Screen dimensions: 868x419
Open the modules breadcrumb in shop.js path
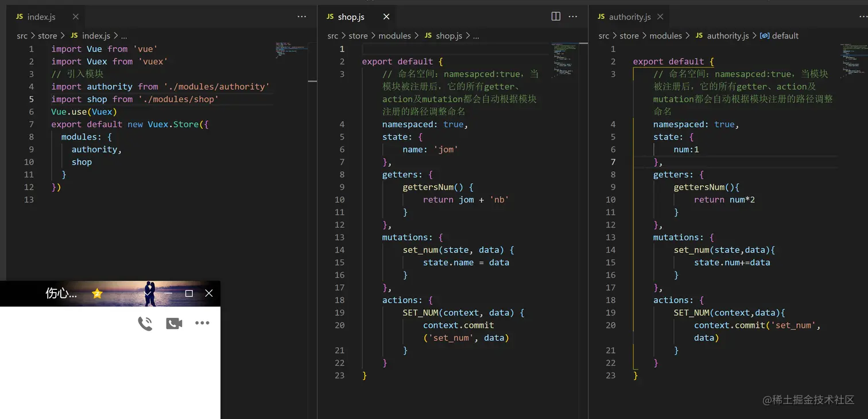click(x=394, y=36)
